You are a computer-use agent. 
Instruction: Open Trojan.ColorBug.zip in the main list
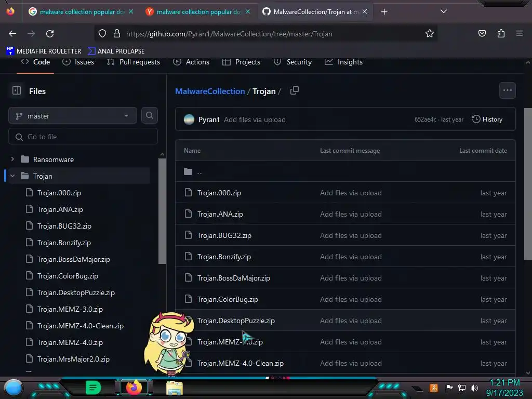coord(228,299)
